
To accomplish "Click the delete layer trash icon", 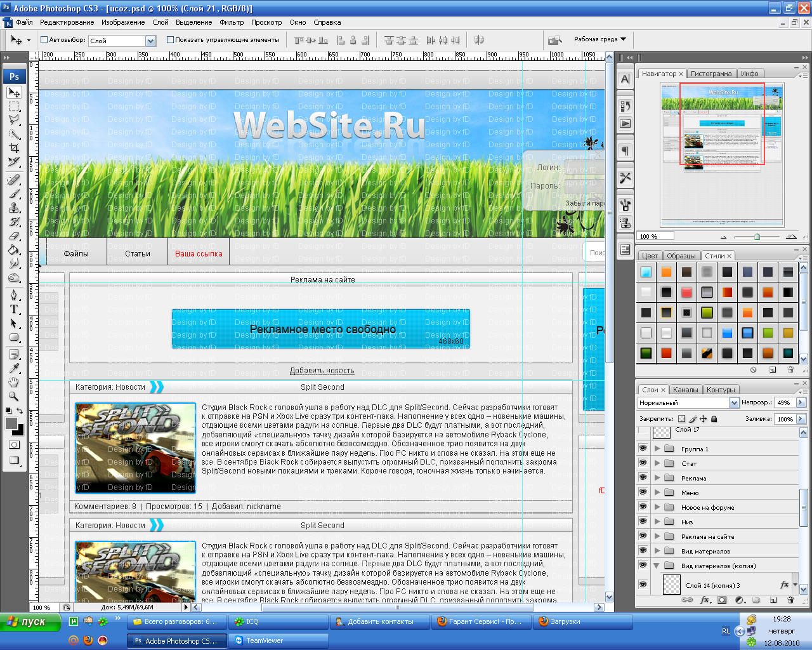I will pos(790,600).
